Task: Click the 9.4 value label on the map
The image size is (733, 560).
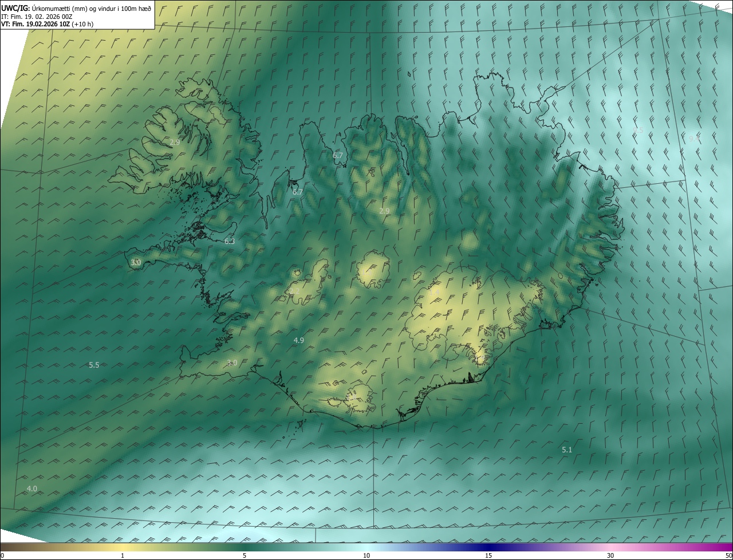Action: tap(694, 138)
